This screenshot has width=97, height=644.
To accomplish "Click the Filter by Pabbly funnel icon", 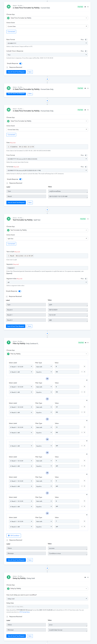I will (9, 342).
